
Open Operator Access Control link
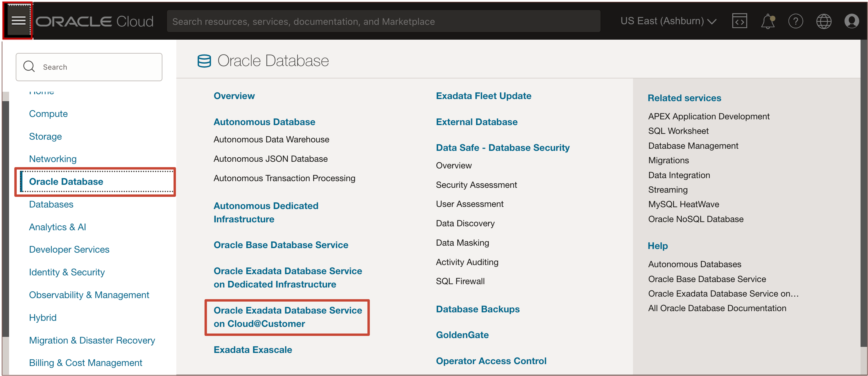coord(491,361)
